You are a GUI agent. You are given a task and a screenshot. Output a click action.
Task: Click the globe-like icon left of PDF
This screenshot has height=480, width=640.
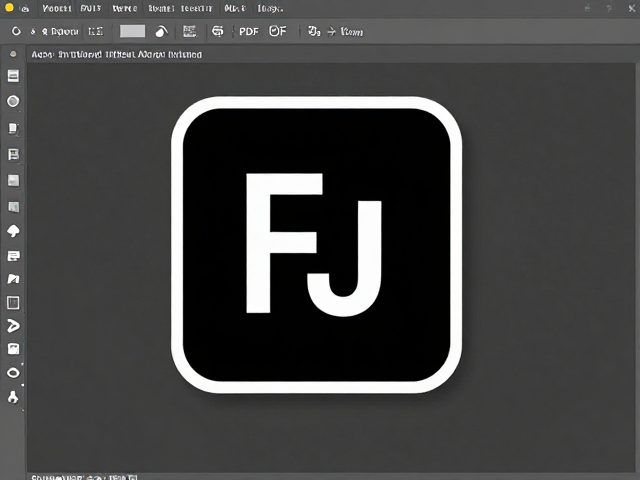click(218, 31)
